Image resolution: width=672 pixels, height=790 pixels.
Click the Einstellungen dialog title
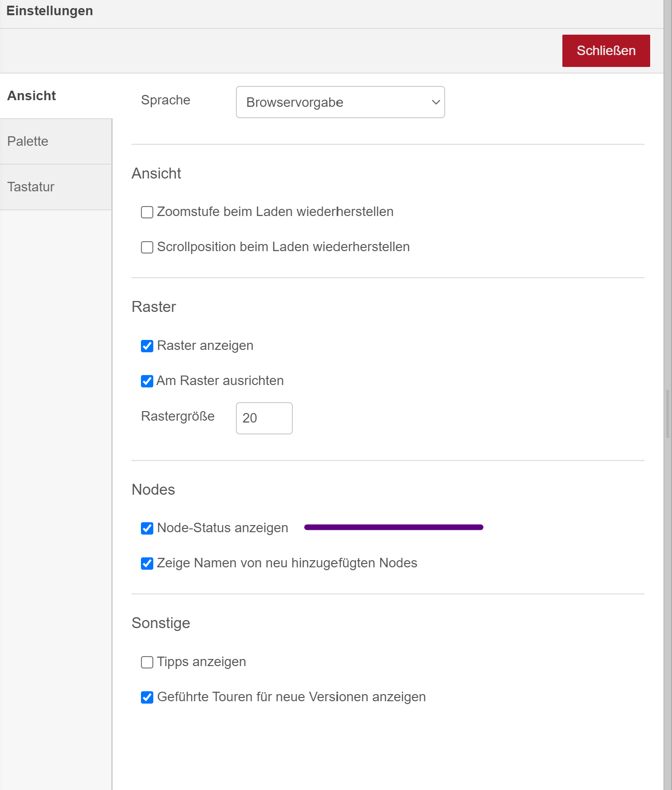50,11
